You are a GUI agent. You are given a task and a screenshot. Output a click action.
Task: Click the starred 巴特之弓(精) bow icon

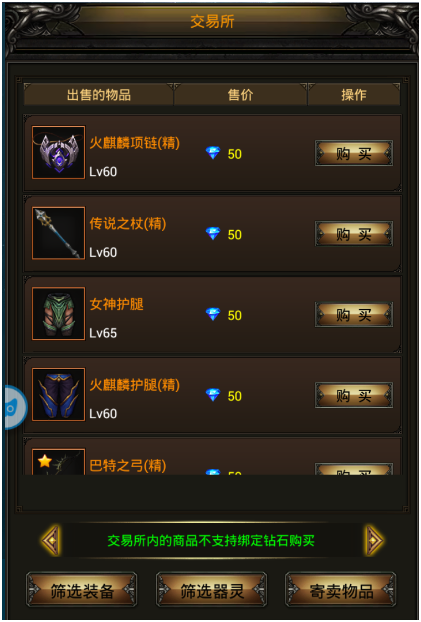pos(58,462)
